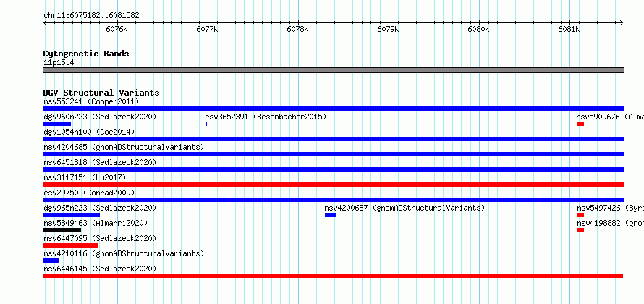Click the 6079k ruler position label
Screen dimensions: 644x304
coord(388,29)
